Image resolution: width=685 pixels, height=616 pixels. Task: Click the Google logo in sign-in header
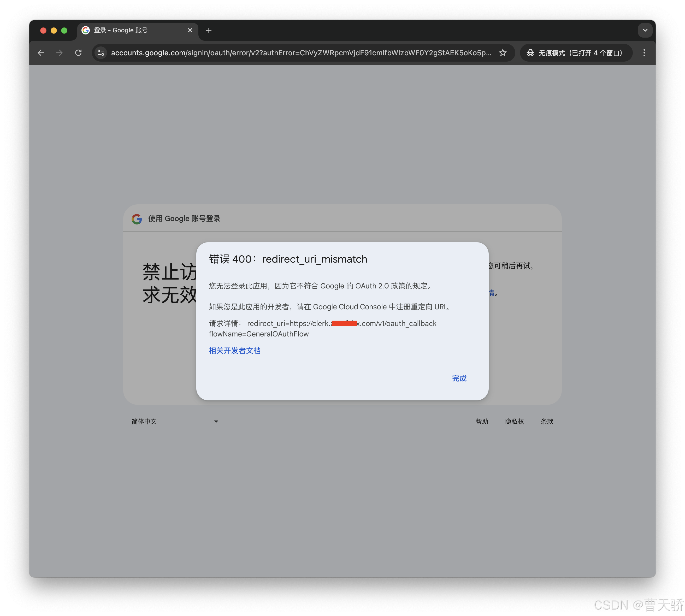pos(137,219)
